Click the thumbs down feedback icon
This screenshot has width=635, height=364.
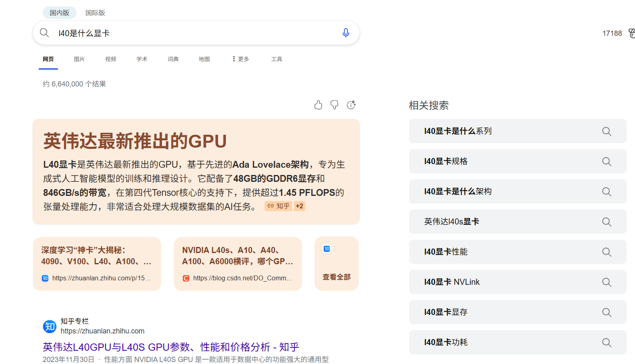click(334, 105)
